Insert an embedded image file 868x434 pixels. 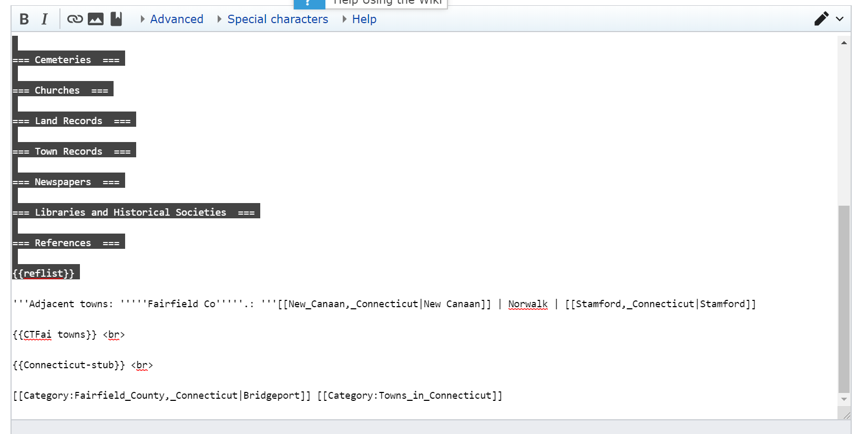[96, 19]
